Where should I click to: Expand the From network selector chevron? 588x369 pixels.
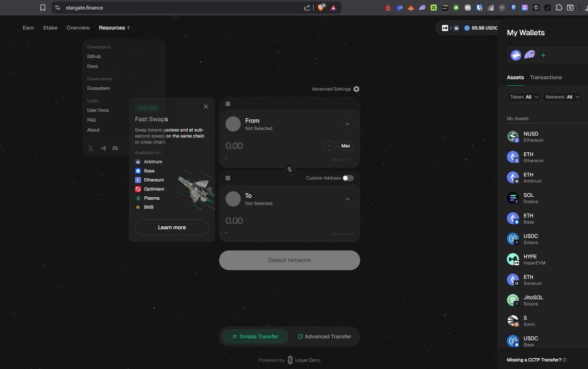coord(347,124)
